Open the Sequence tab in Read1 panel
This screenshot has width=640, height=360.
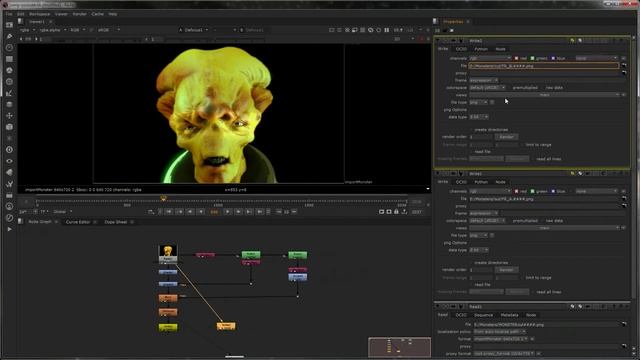tap(483, 315)
